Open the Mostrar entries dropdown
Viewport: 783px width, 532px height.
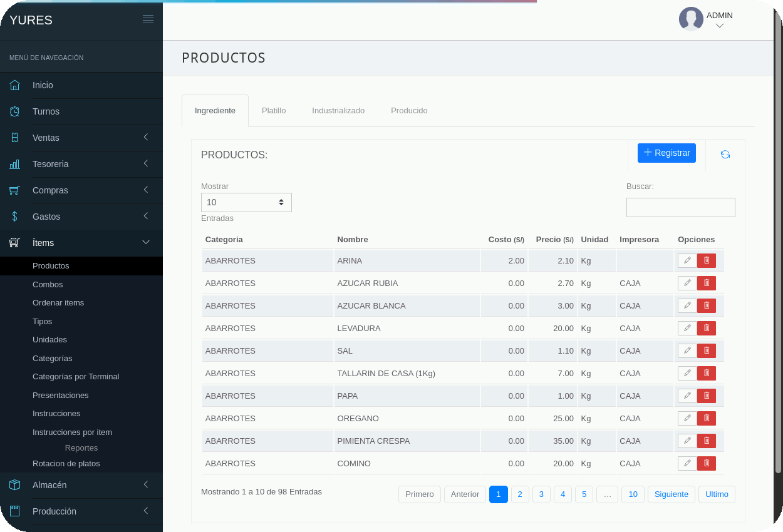click(x=246, y=202)
